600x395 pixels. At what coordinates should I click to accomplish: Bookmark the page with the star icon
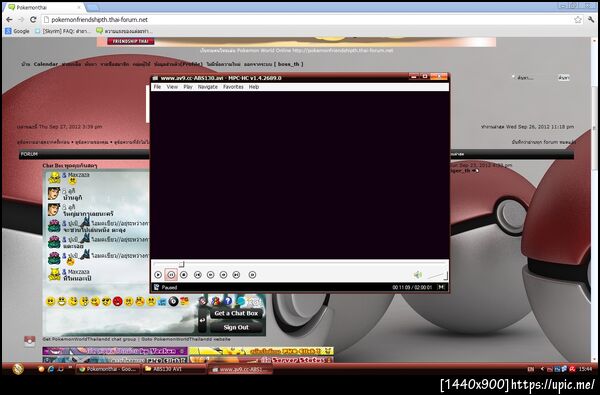(x=577, y=20)
